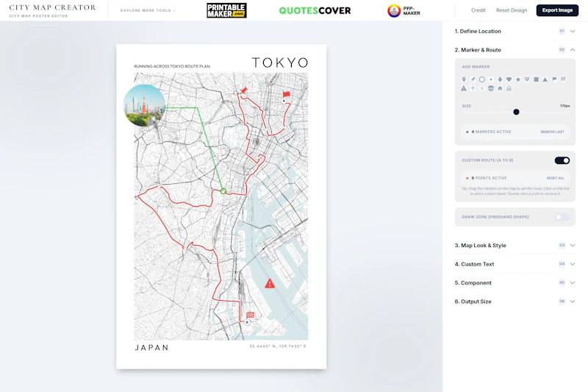Expand the Define Location section
This screenshot has height=392, width=588.
514,31
